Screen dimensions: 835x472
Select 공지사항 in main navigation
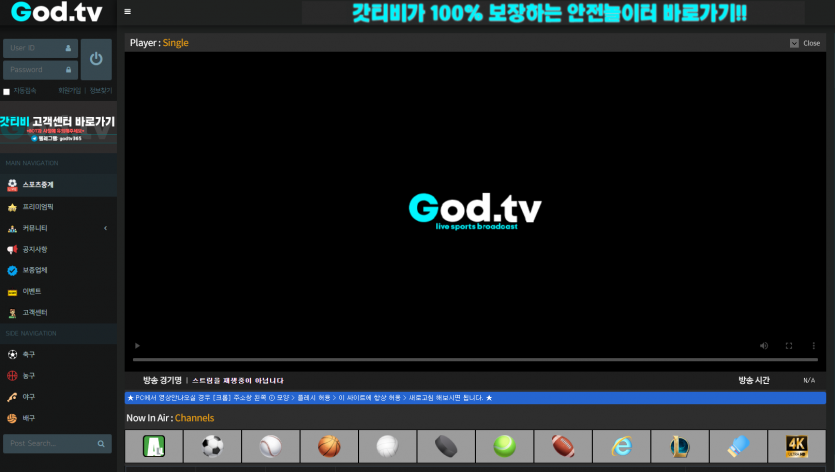tap(58, 249)
